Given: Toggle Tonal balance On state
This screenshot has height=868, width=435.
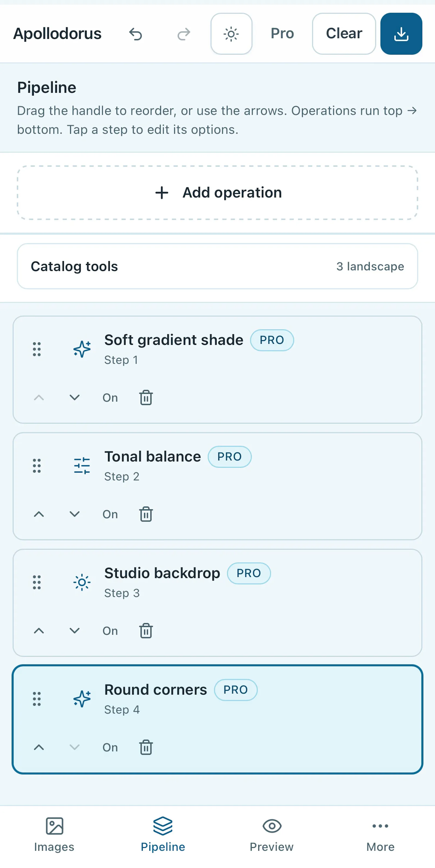Looking at the screenshot, I should click(110, 514).
